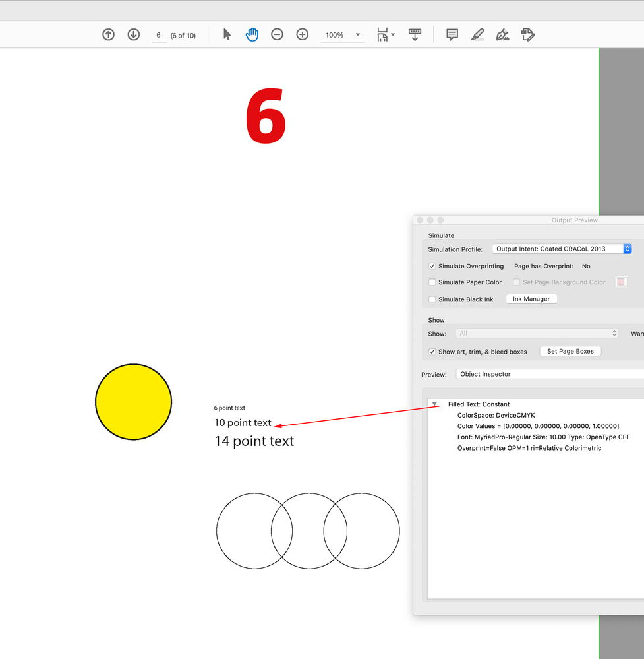The image size is (644, 659).
Task: Edit the page number field
Action: tap(159, 36)
